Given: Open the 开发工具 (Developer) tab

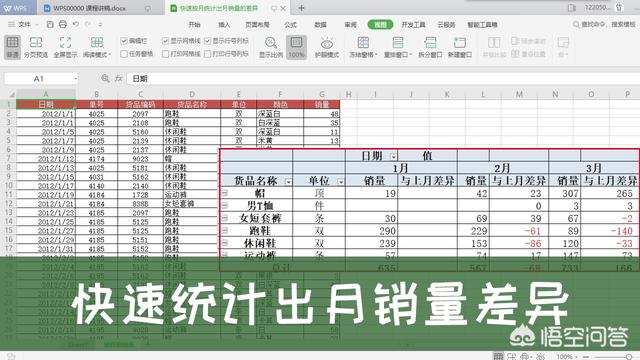Looking at the screenshot, I should pos(413,24).
